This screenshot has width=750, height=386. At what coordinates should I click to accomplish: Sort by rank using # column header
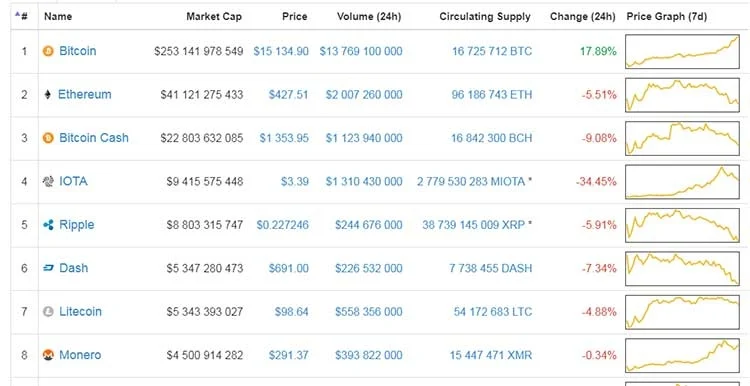tap(24, 16)
